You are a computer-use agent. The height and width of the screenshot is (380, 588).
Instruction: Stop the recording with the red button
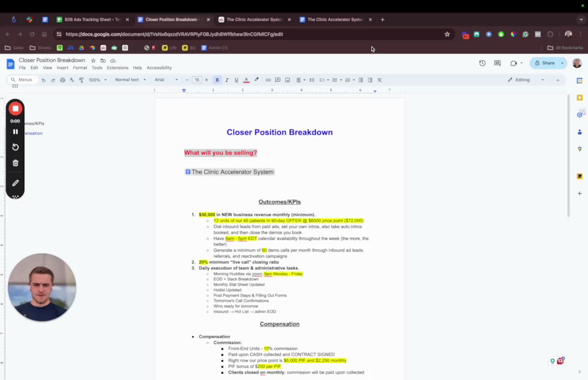coord(15,109)
